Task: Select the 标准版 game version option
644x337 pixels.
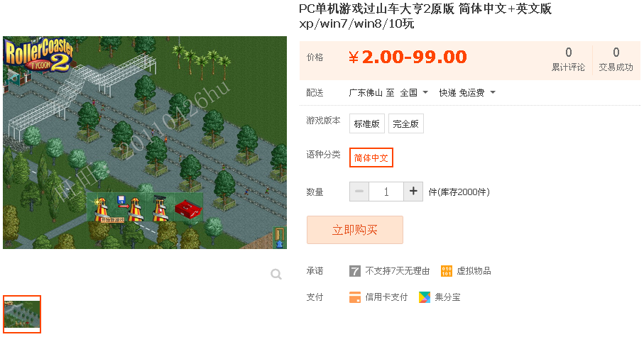Action: coord(367,123)
